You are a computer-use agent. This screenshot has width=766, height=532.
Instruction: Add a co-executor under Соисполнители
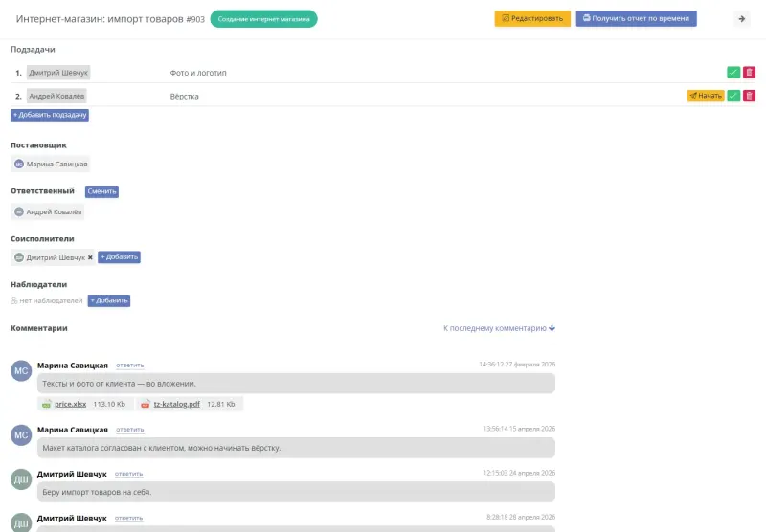(119, 257)
